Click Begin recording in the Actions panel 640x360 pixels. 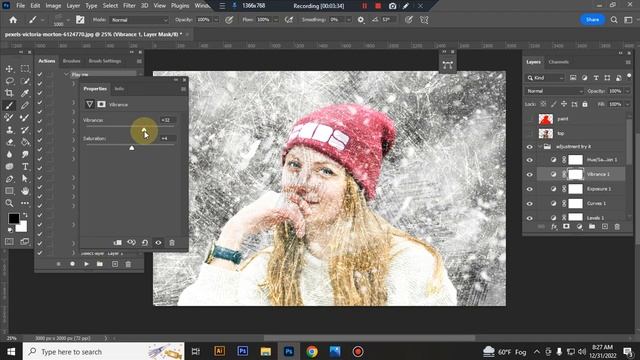click(72, 264)
